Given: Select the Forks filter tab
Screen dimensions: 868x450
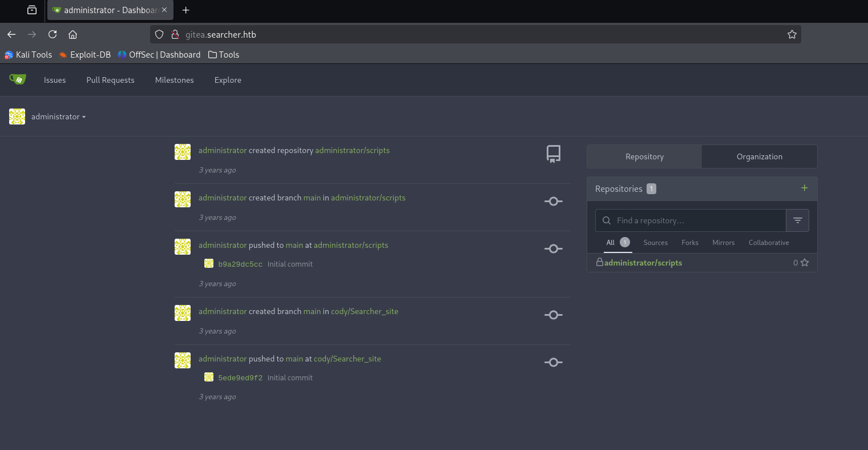Looking at the screenshot, I should [x=689, y=243].
